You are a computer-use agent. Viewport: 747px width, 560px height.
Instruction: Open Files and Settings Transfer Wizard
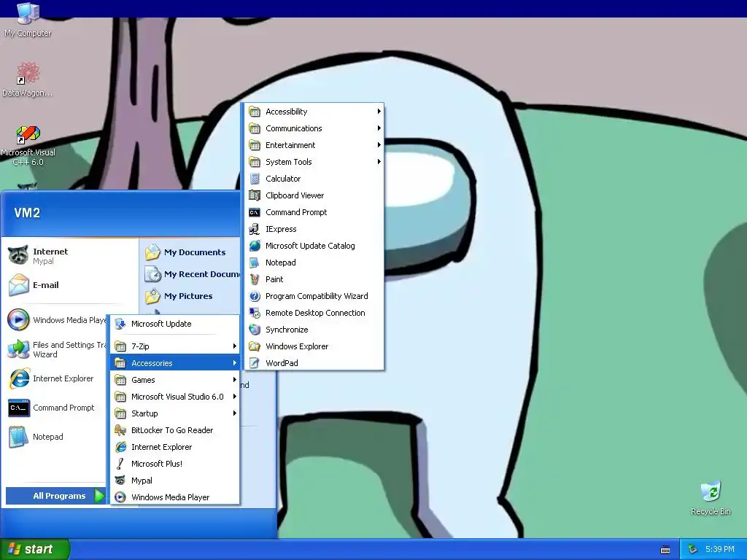click(x=56, y=349)
